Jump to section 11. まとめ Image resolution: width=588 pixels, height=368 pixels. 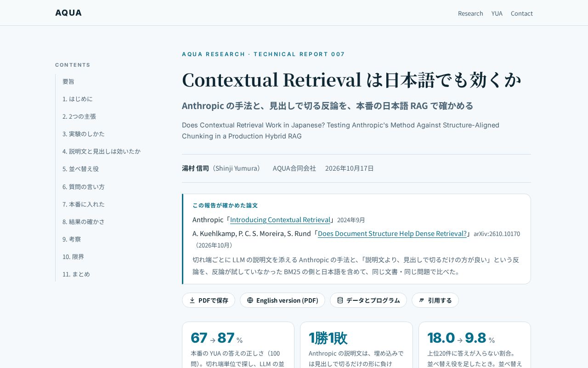(76, 274)
